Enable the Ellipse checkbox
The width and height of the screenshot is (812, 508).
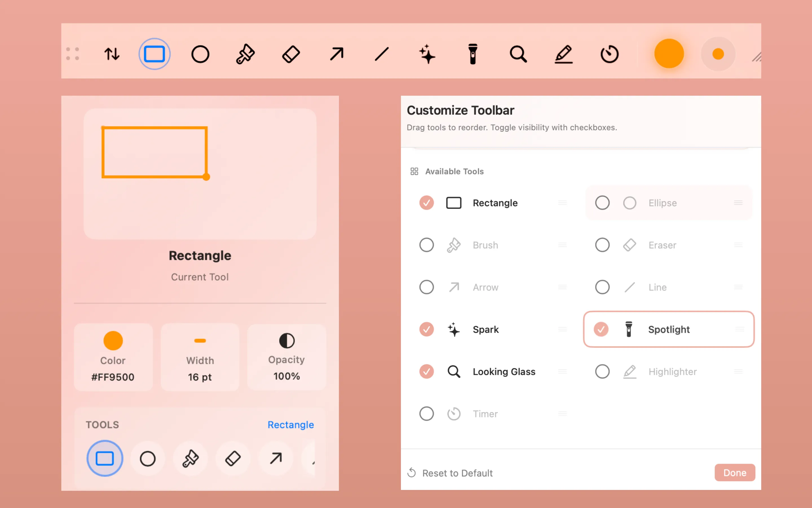tap(602, 203)
